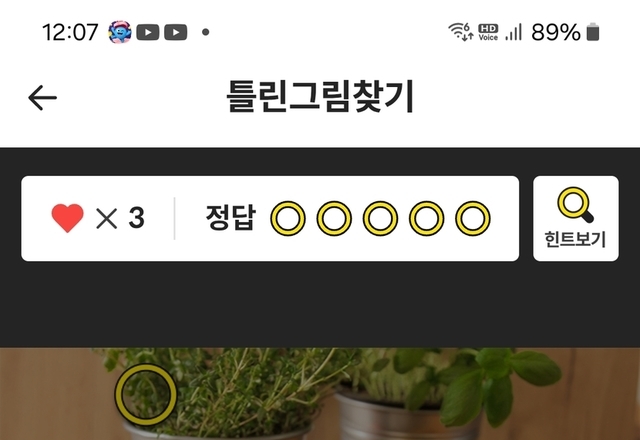Select the second yellow answer circle
The height and width of the screenshot is (440, 640).
[334, 218]
